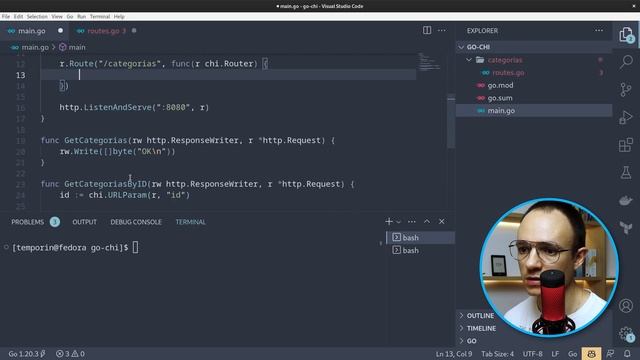Screen dimensions: 640x360
Task: Click the editor vertical scrollbar
Action: (451, 122)
